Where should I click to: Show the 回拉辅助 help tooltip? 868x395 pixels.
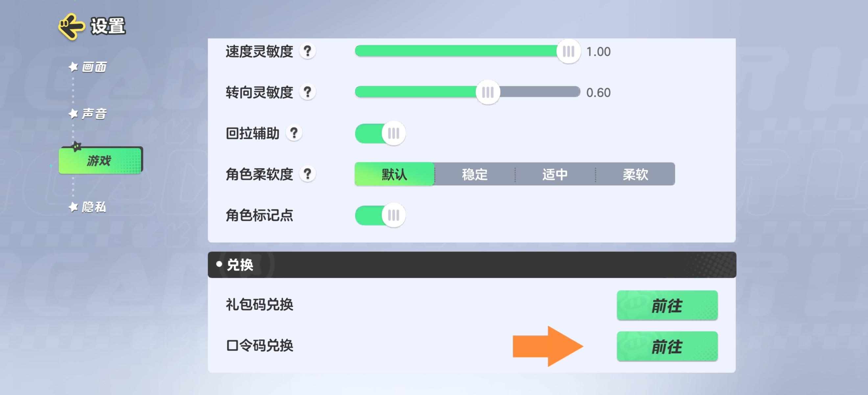click(x=294, y=133)
